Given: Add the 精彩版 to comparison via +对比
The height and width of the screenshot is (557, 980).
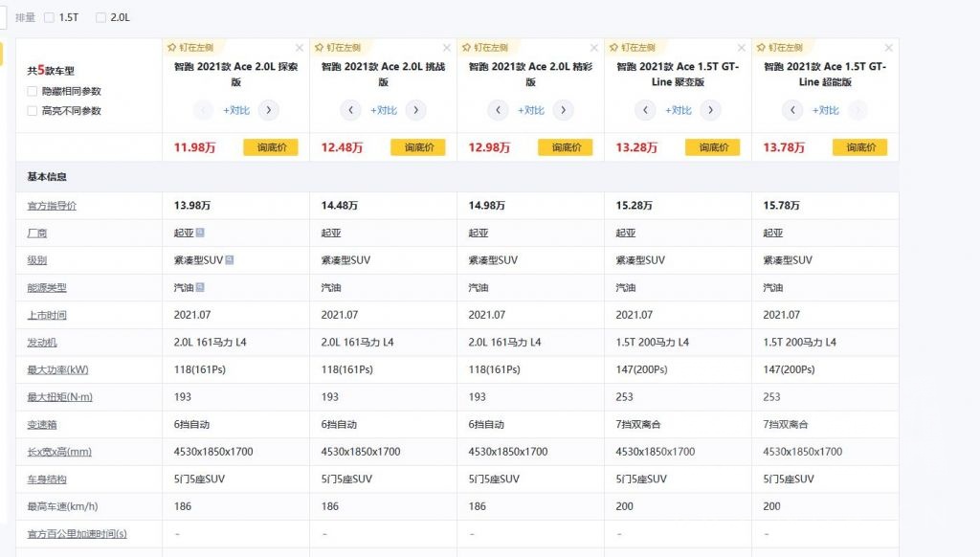Looking at the screenshot, I should point(531,110).
